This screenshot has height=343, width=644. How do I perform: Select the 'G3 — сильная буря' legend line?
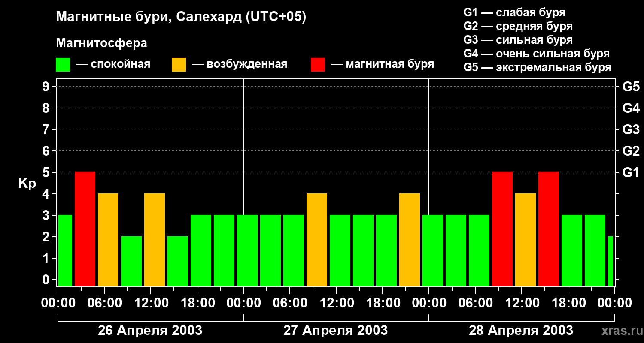[x=518, y=40]
